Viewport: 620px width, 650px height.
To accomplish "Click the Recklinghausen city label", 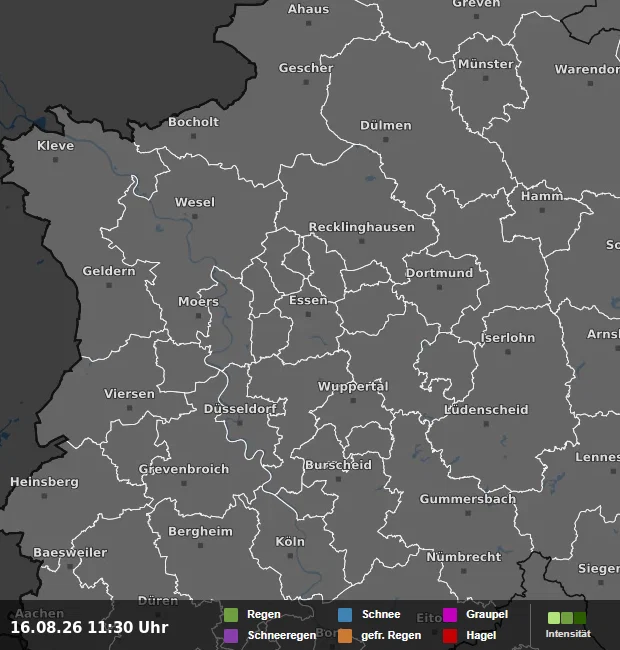I will tap(362, 227).
